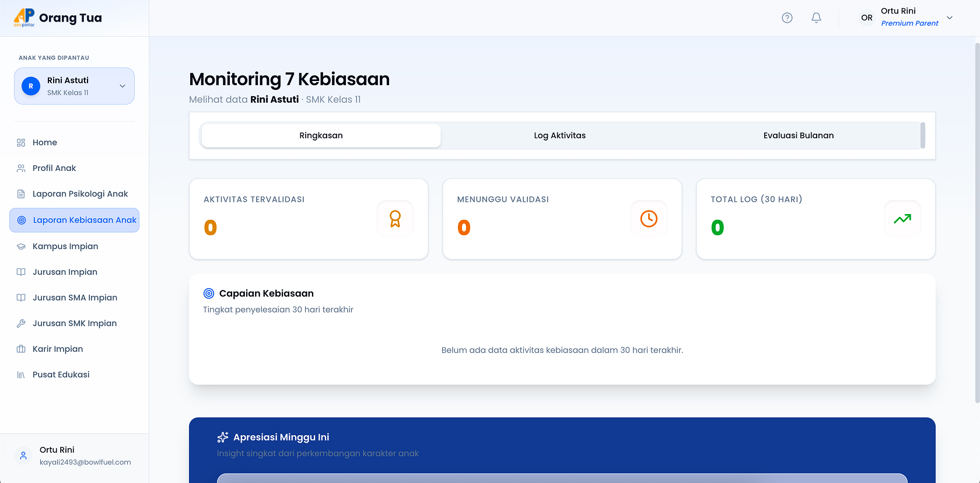Click the Home grid icon

click(x=21, y=143)
